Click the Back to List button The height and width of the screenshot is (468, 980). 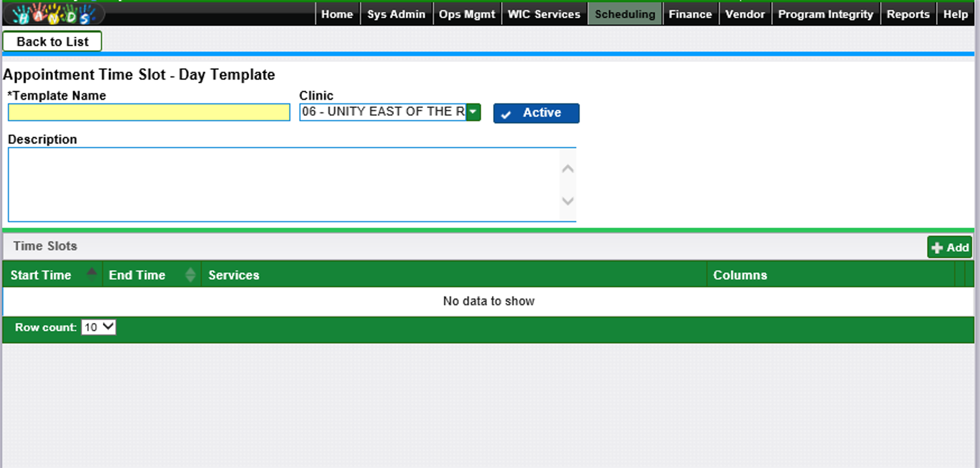tap(52, 42)
